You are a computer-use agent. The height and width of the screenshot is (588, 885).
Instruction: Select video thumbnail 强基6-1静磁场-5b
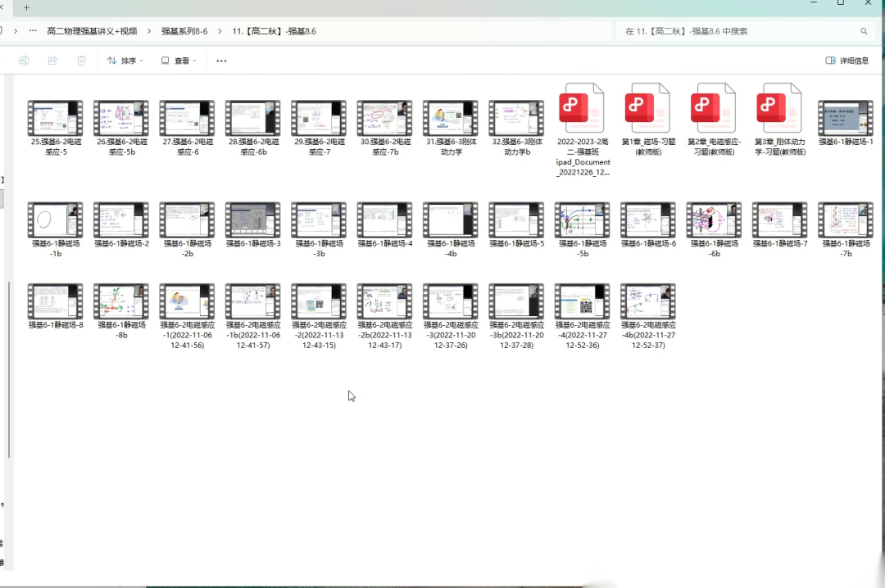(x=582, y=220)
